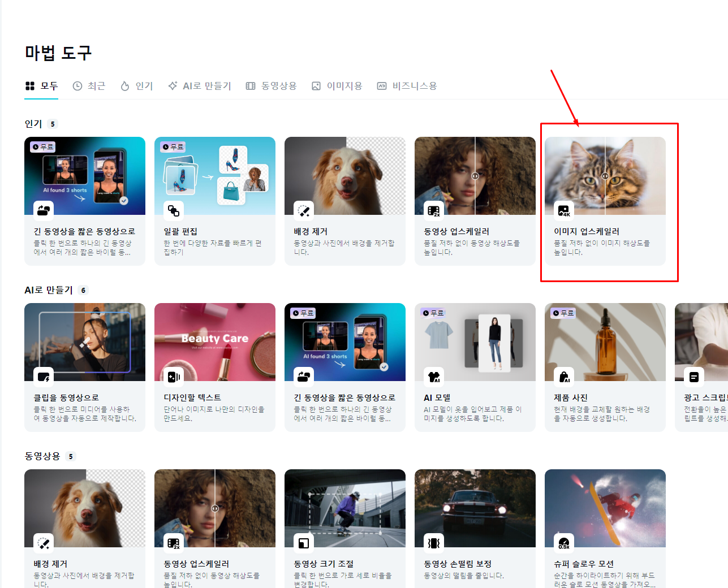Click description '동영상의 떨림을 줄입니다.'

(x=464, y=576)
